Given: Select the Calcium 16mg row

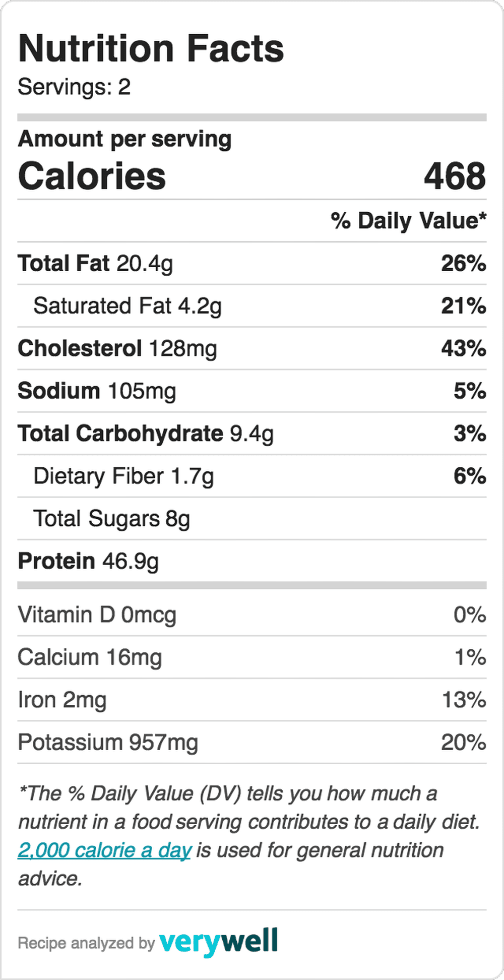Looking at the screenshot, I should (x=252, y=657).
